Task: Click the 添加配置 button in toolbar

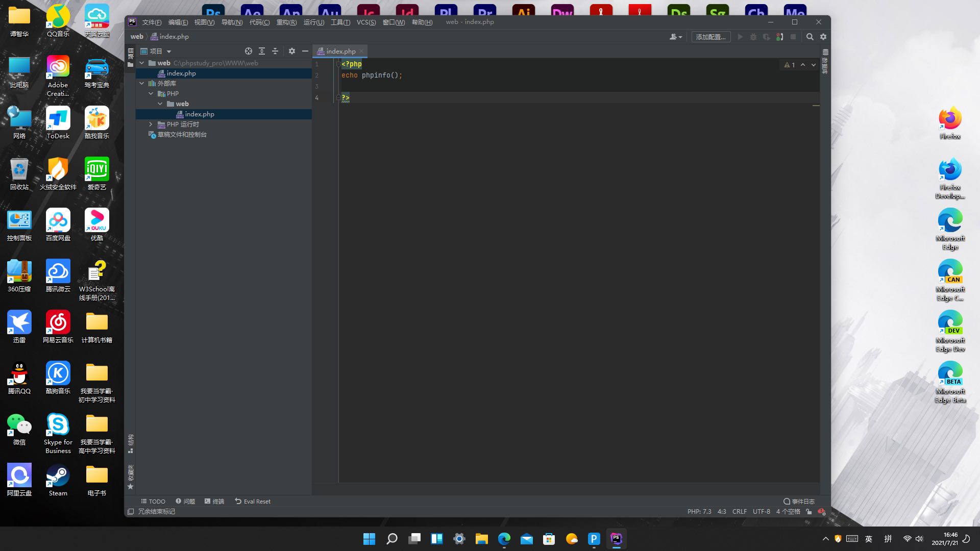Action: [711, 36]
